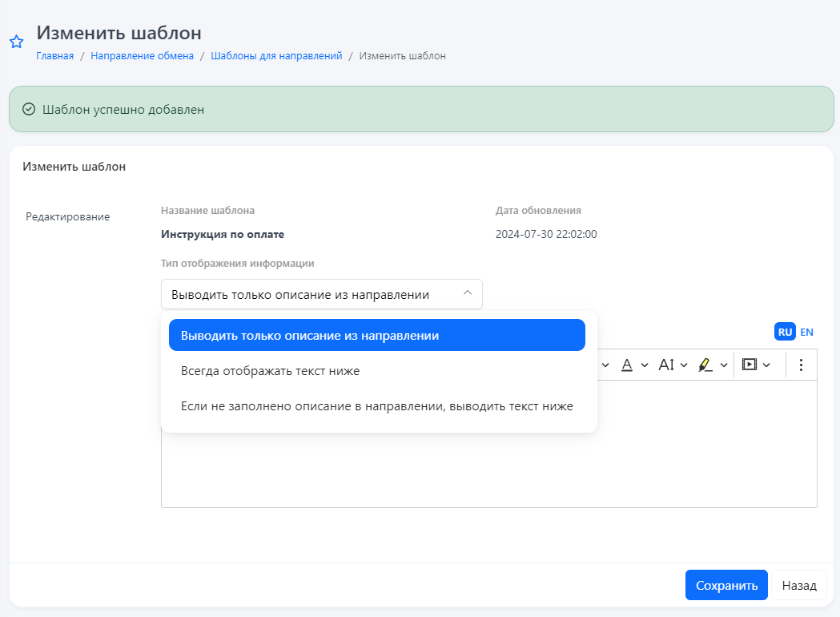
Task: Open the "Шаблоны для направлений" breadcrumb link
Action: click(276, 56)
